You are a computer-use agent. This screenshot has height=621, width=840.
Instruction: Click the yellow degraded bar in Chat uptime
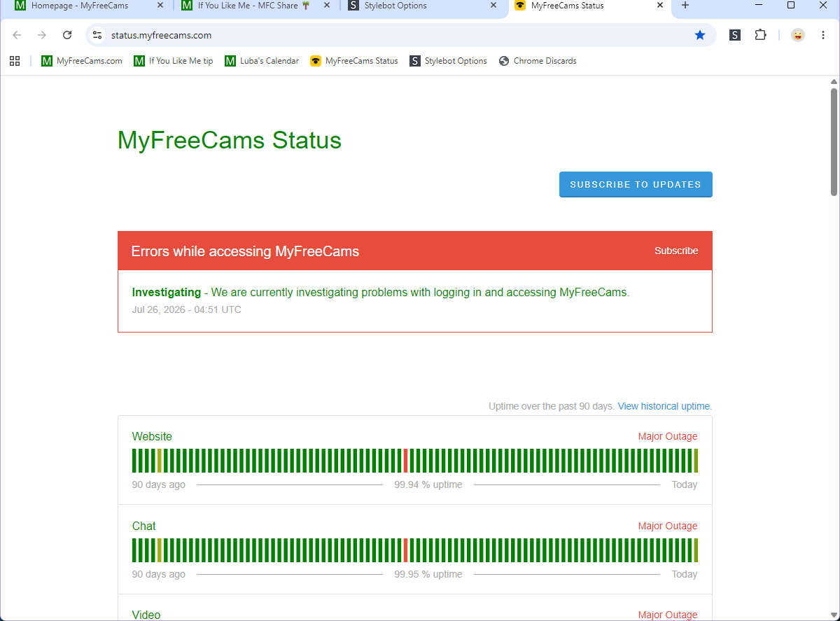click(x=160, y=550)
